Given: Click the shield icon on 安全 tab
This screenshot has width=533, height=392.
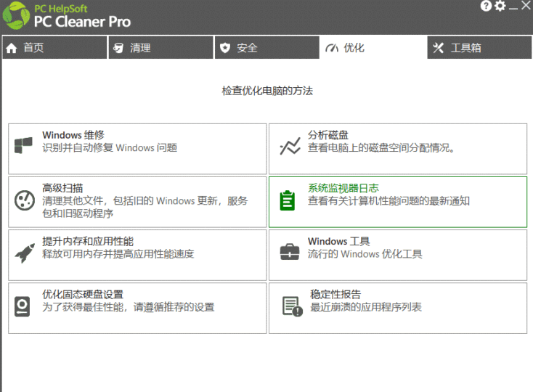Looking at the screenshot, I should tap(224, 48).
